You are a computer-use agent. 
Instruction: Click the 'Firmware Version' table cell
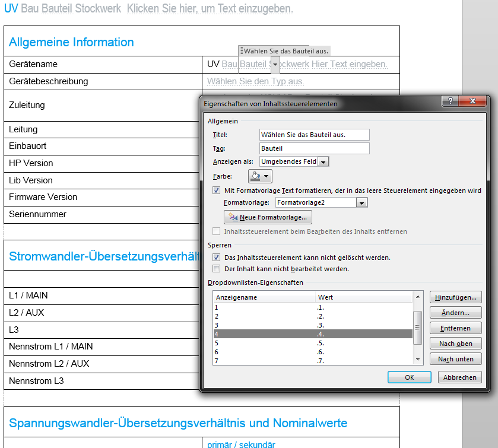(103, 198)
